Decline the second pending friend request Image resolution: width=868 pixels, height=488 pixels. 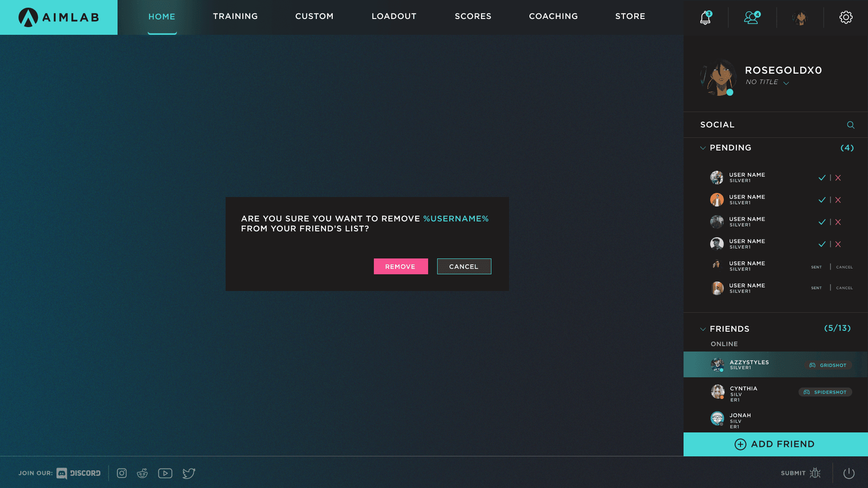point(838,200)
